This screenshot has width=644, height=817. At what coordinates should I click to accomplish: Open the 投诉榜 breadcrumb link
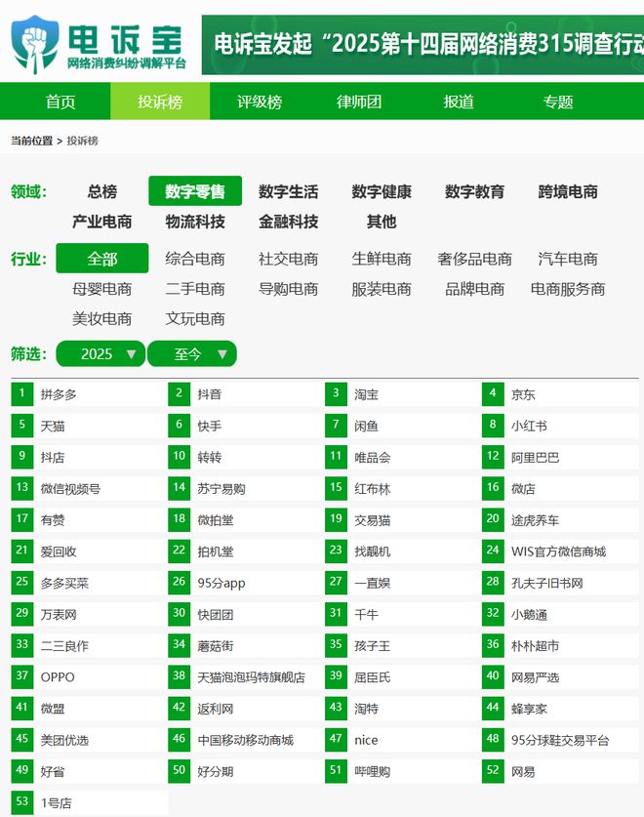[x=82, y=141]
